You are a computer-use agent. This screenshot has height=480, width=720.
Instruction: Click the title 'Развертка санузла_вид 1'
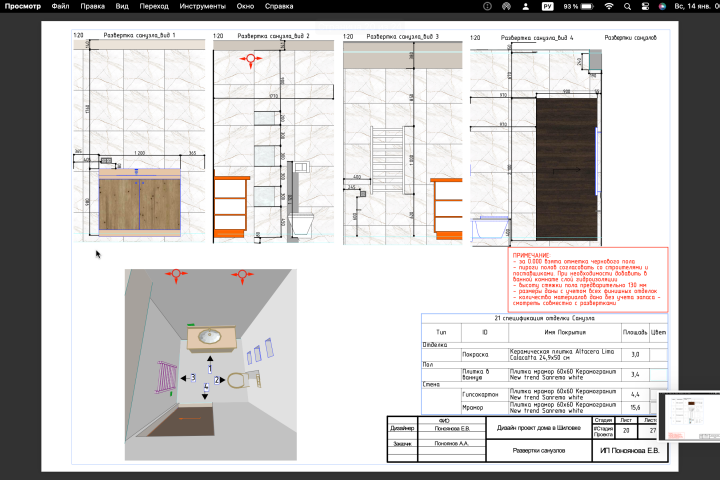point(139,35)
